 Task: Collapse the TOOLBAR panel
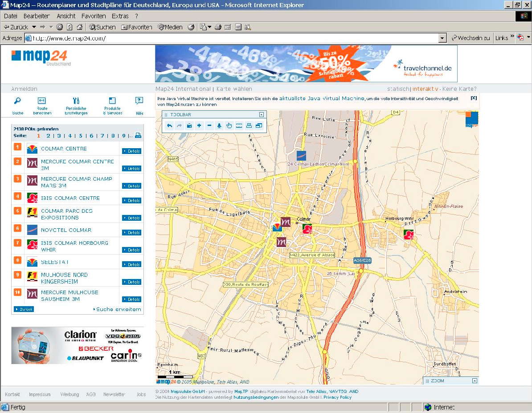[x=262, y=115]
